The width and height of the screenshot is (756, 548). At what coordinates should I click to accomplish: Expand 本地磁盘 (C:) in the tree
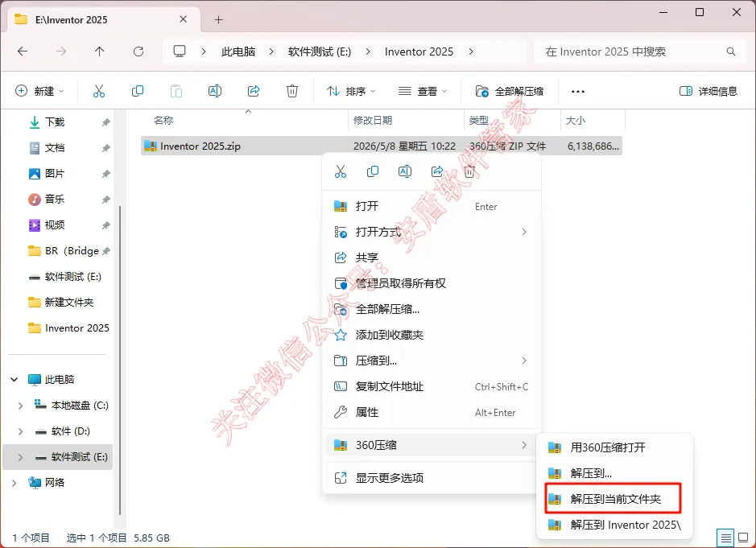tap(20, 406)
